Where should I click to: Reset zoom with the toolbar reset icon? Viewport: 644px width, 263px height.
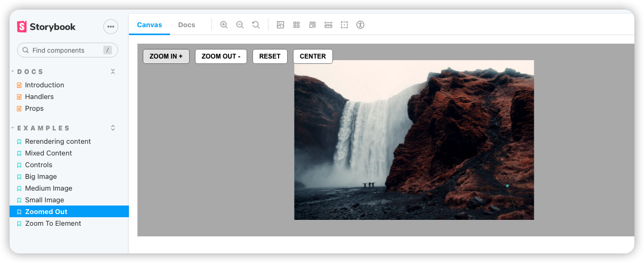pyautogui.click(x=256, y=25)
